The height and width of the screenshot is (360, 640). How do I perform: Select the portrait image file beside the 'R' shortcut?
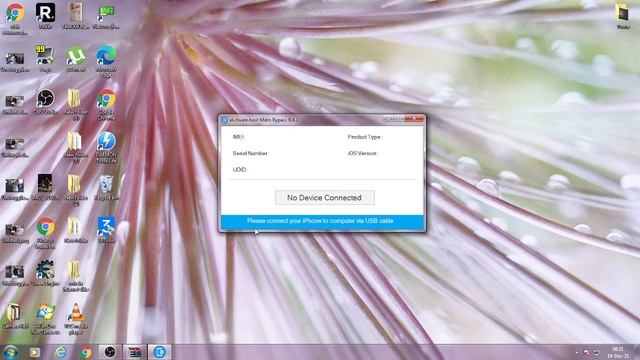(x=76, y=16)
